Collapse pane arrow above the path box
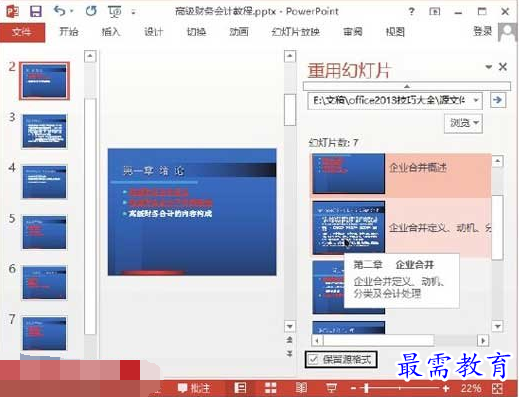 click(407, 86)
